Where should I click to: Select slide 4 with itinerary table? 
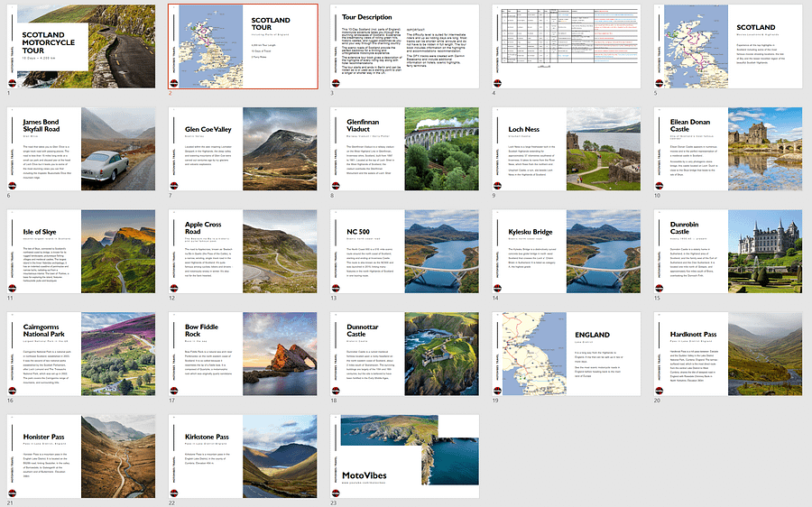[x=566, y=47]
